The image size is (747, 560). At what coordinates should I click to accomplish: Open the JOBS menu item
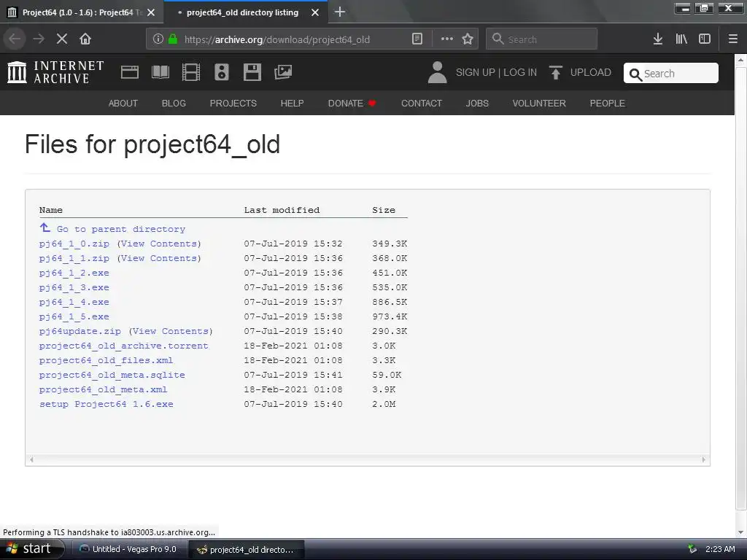point(477,104)
